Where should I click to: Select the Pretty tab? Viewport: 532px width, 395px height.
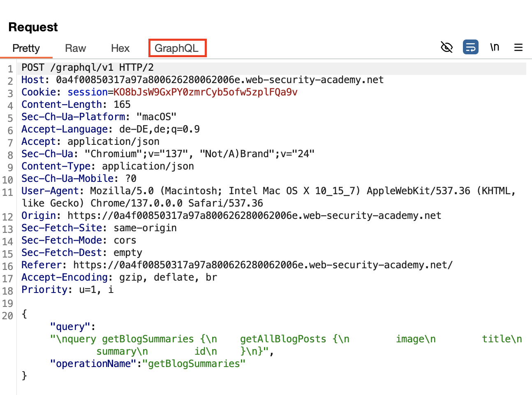pos(26,48)
